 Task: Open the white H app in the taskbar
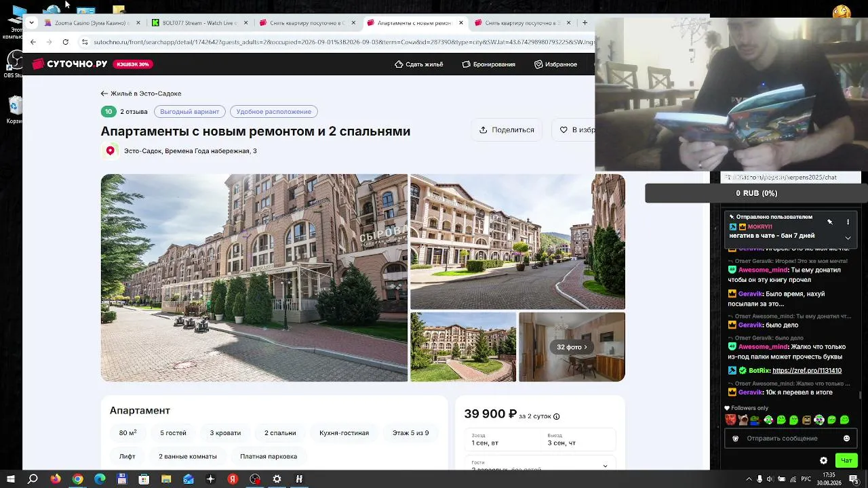tap(299, 479)
